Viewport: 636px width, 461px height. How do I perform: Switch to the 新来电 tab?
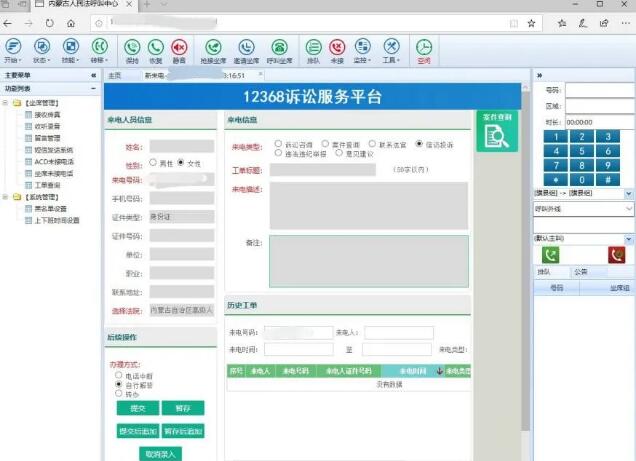point(203,75)
